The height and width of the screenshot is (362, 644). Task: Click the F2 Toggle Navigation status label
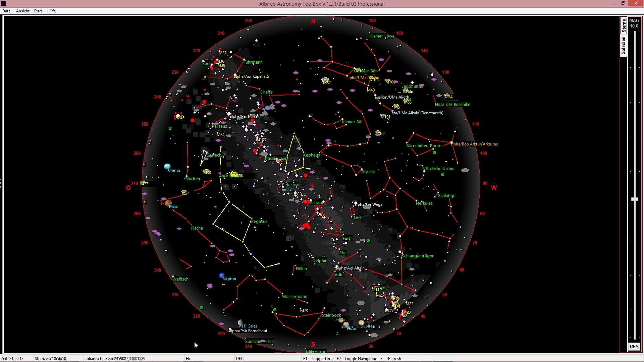tap(357, 359)
